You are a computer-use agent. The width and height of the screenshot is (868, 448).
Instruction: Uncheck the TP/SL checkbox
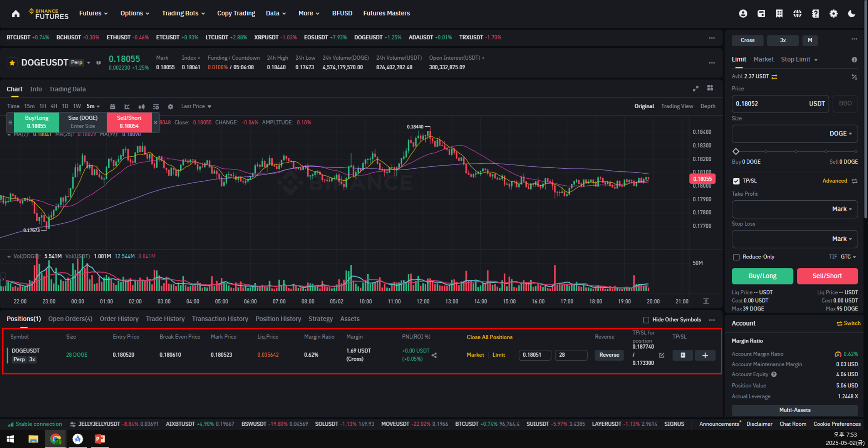click(x=736, y=181)
